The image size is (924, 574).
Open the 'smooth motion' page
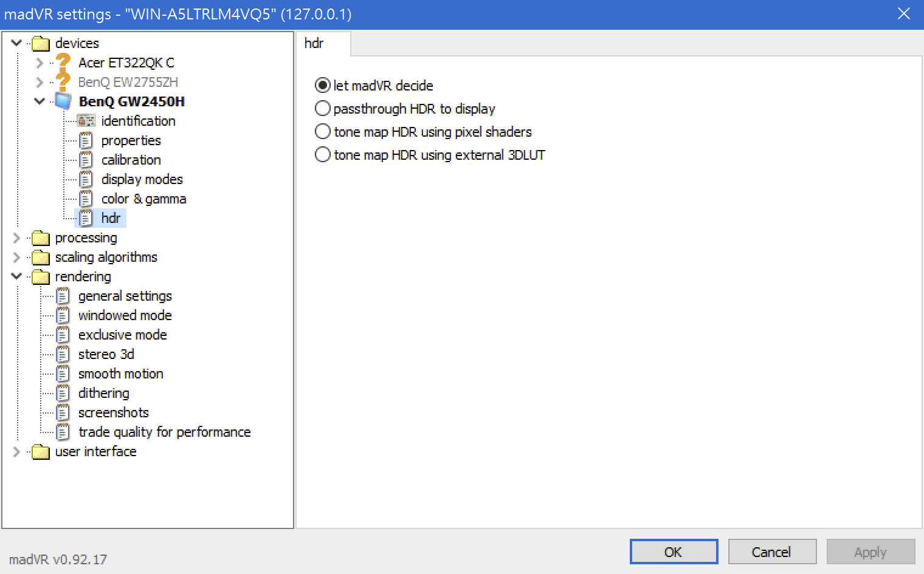(120, 374)
